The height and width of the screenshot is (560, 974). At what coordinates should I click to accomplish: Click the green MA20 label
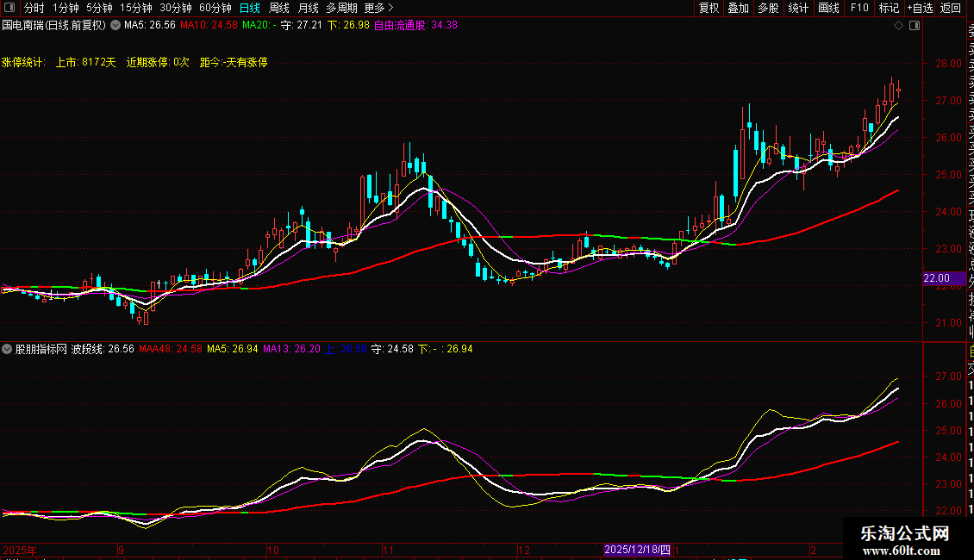(x=259, y=26)
